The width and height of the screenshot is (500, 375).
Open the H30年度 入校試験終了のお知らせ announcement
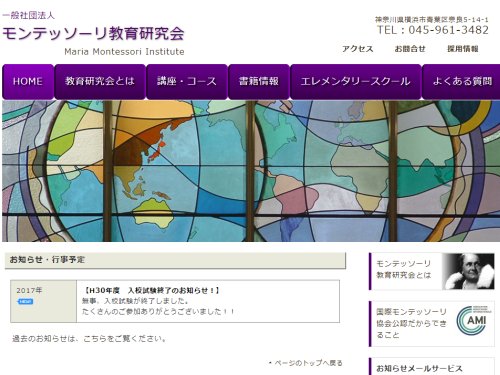[x=151, y=290]
